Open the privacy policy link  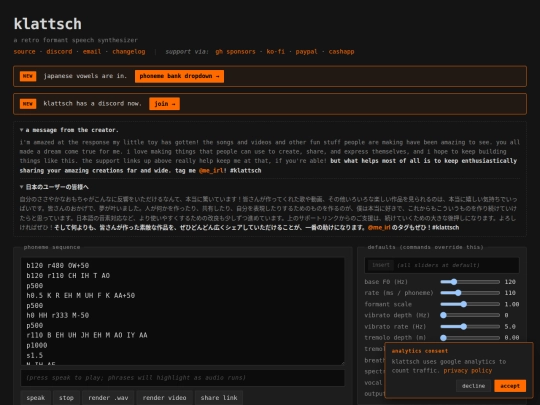[x=468, y=371]
